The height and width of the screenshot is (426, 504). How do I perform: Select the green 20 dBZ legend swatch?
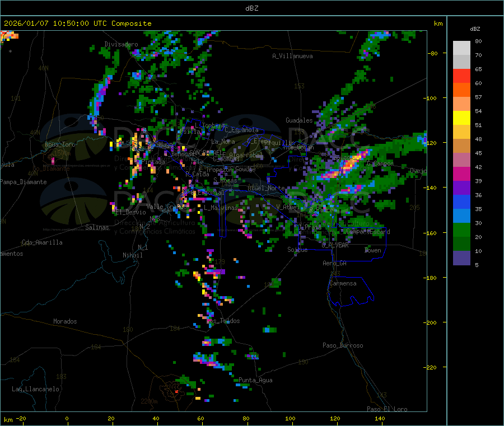(x=461, y=230)
